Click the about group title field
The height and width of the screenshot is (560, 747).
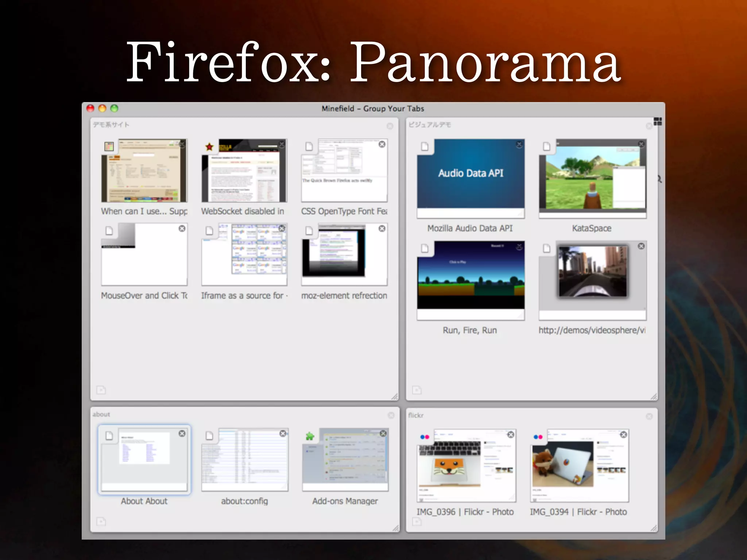point(101,415)
